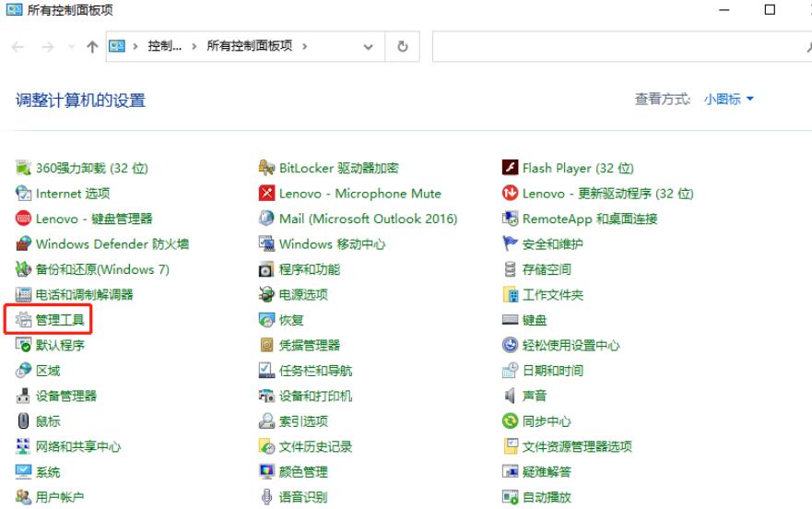Open the 日期和时间 icon

pyautogui.click(x=510, y=371)
